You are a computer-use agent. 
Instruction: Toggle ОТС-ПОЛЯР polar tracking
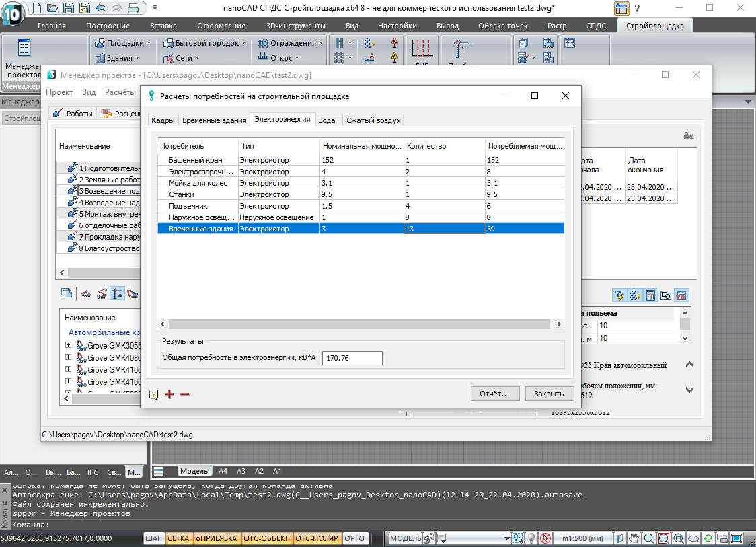317,538
